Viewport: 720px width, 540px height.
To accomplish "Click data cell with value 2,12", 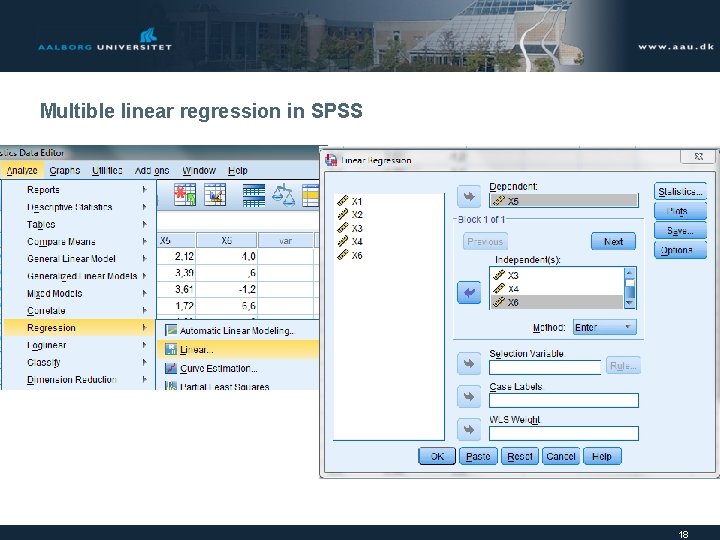I will [x=176, y=256].
